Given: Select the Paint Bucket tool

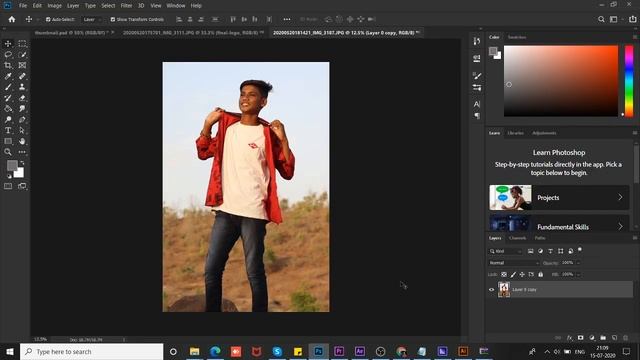Looking at the screenshot, I should [x=8, y=109].
